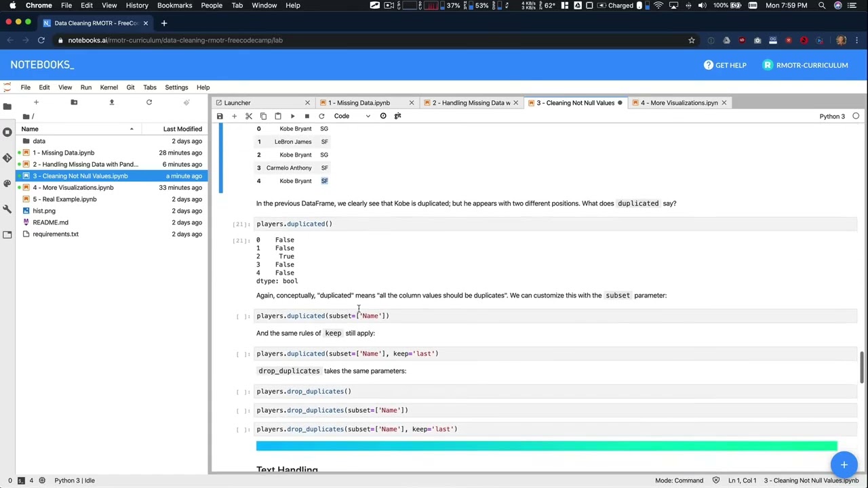
Task: Open the RMOTR-CURRICULUM account menu
Action: [x=805, y=65]
